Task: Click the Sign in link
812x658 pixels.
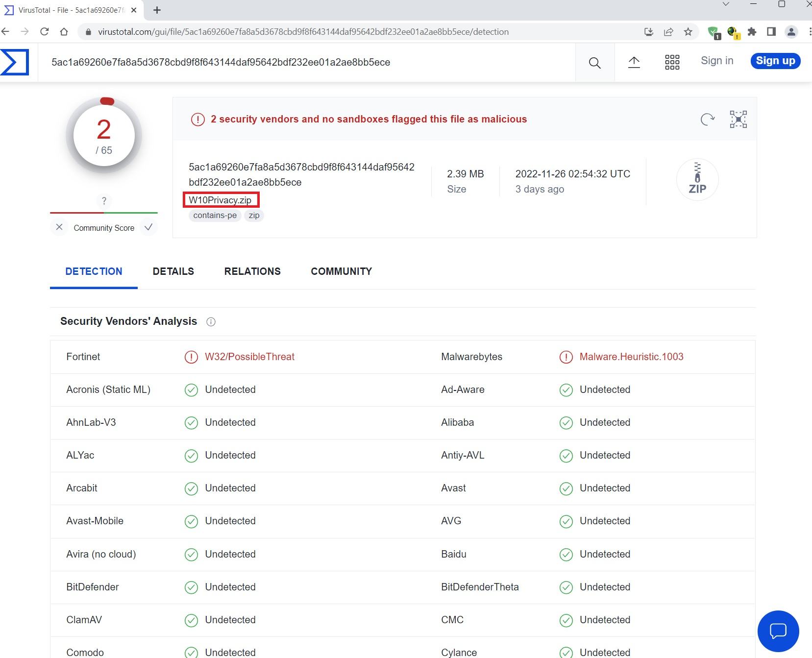Action: [717, 61]
